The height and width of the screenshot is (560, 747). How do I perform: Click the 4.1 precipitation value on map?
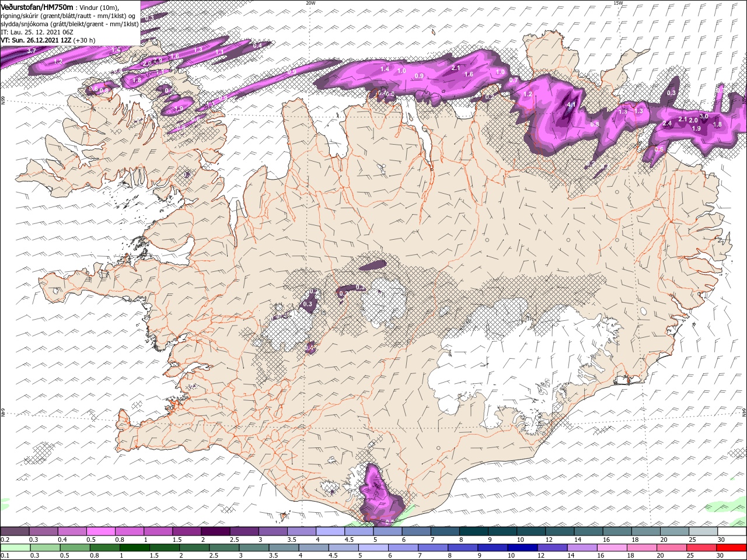pos(572,105)
